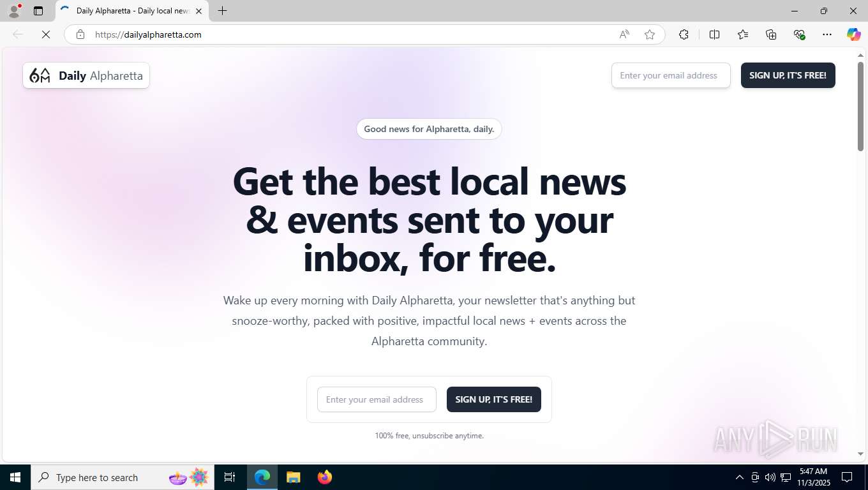Open the Collections icon
Image resolution: width=868 pixels, height=490 pixels.
[x=771, y=34]
